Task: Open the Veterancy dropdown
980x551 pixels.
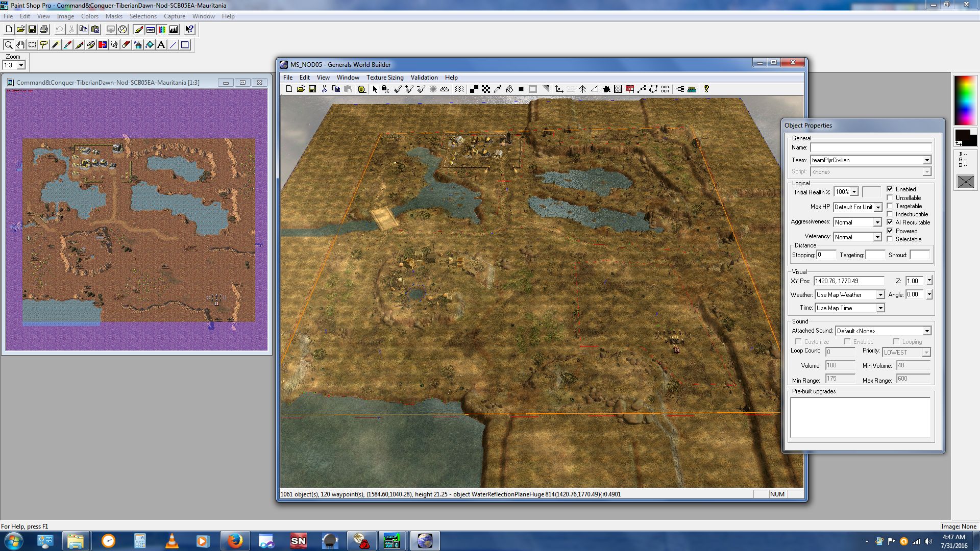Action: (877, 237)
